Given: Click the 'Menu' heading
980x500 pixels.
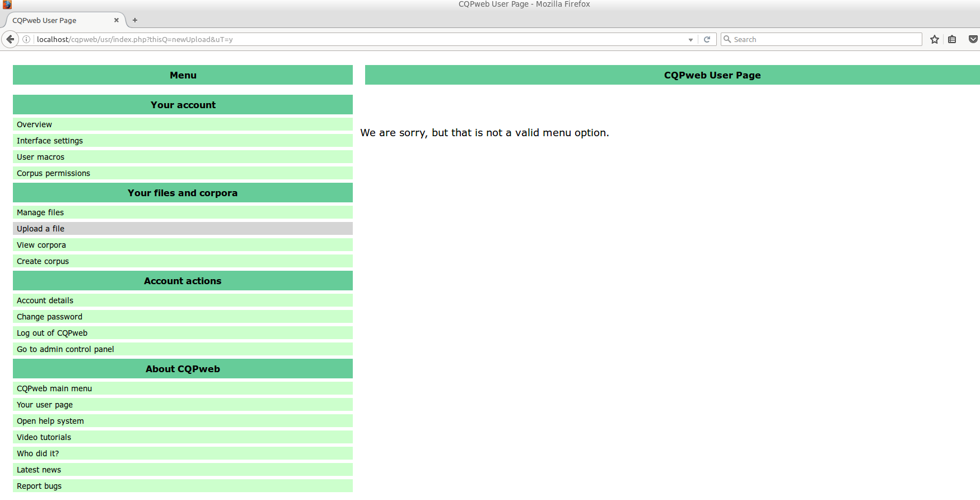Looking at the screenshot, I should coord(183,75).
